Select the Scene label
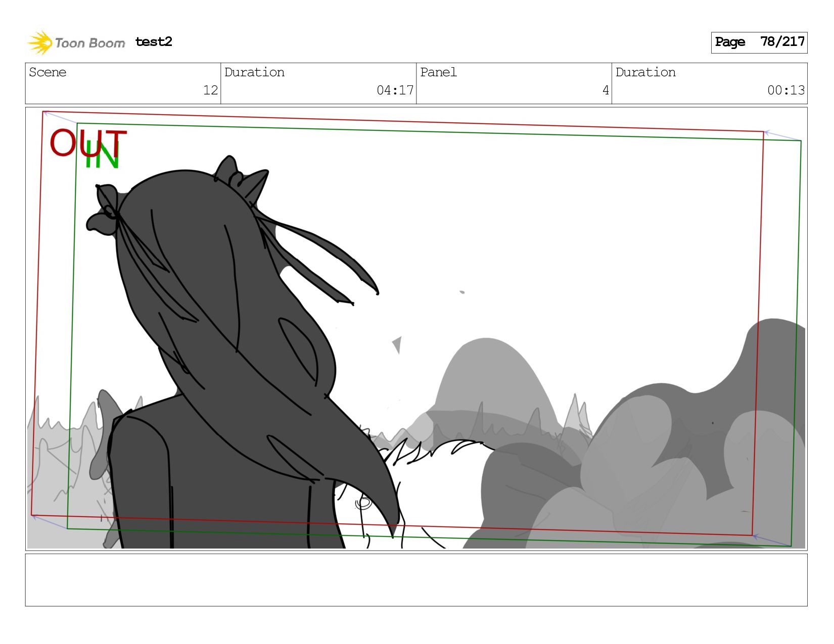 (48, 72)
